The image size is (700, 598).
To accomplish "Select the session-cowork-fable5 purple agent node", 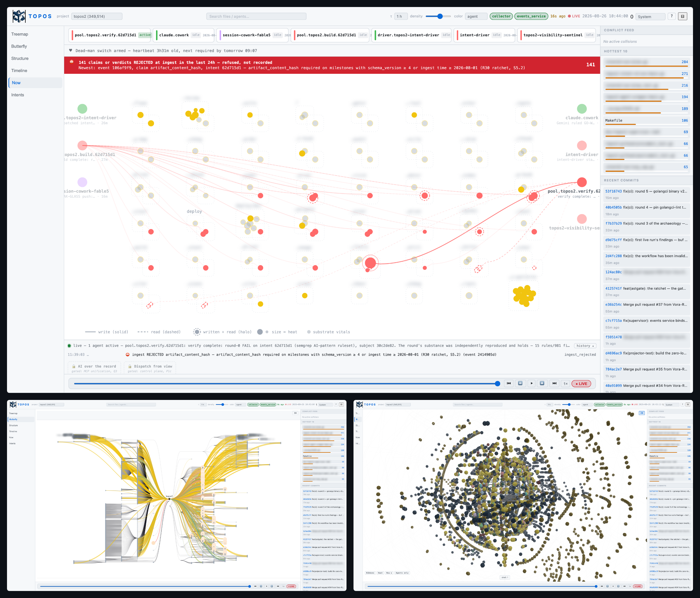I will tap(83, 182).
